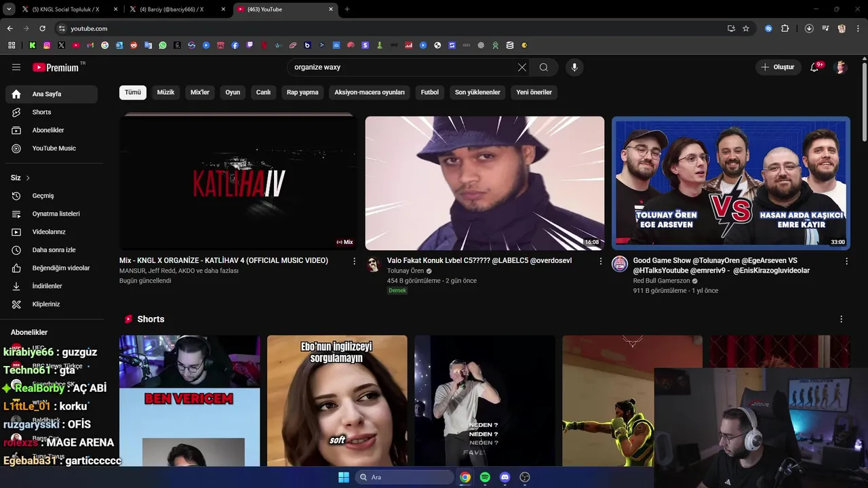Open the Red Bull Gamerszon channel link
Screen dimensions: 868x488
(x=661, y=281)
